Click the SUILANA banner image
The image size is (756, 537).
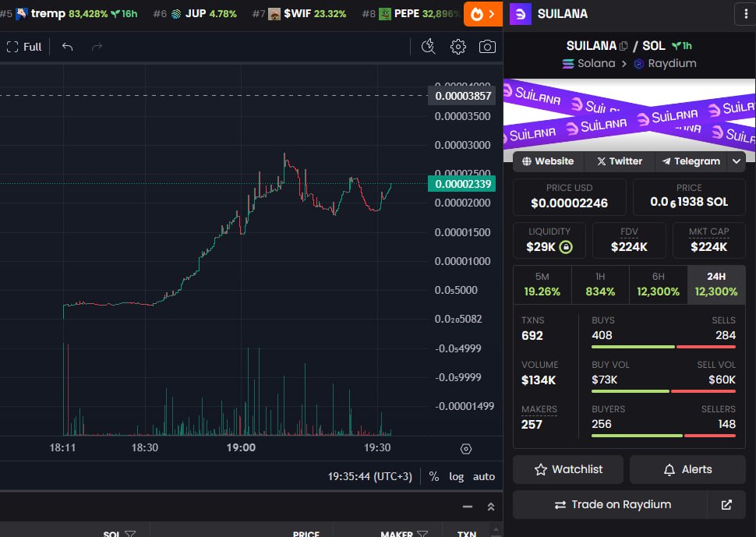[629, 115]
